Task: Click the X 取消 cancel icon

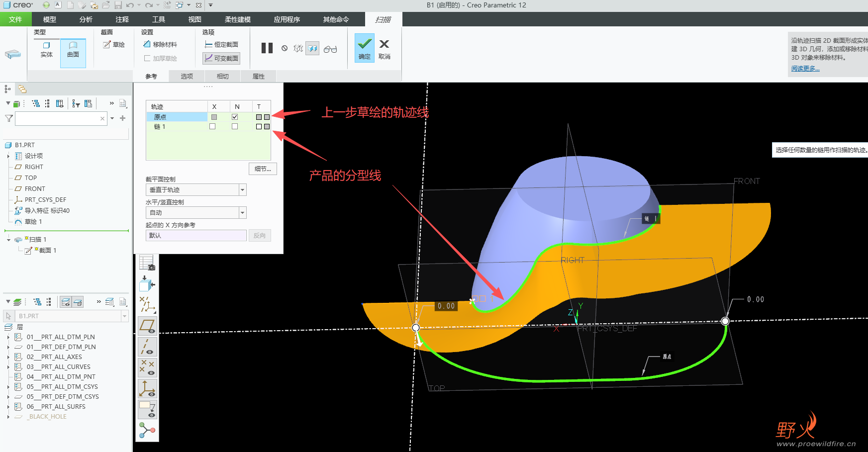Action: [x=384, y=44]
